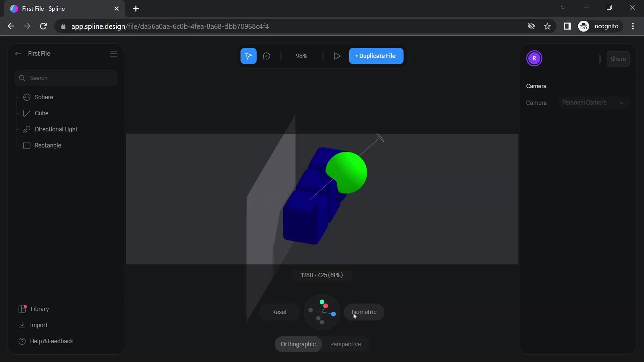
Task: Open the Personal Camera dropdown
Action: click(x=593, y=103)
